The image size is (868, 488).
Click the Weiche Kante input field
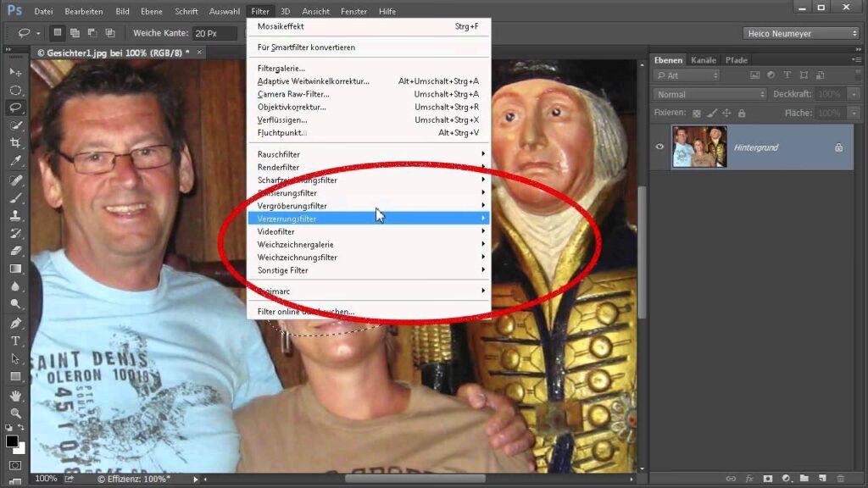214,33
